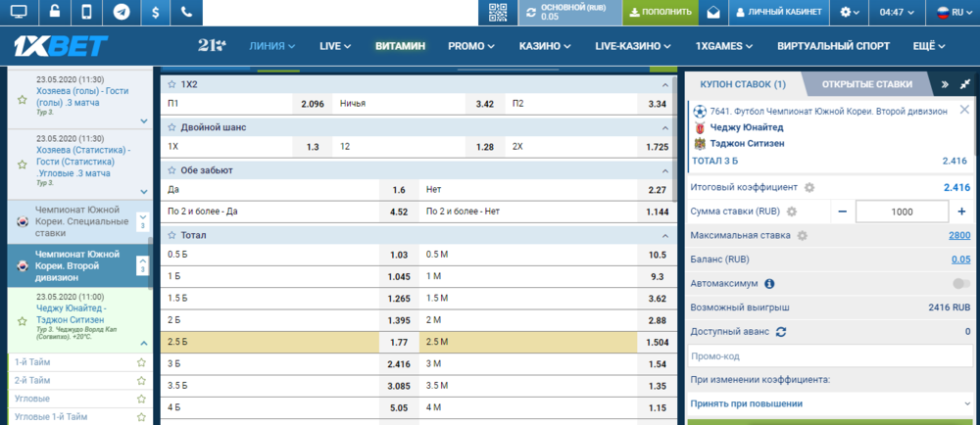Click the telephone callback icon
This screenshot has width=980, height=425.
coord(187,12)
